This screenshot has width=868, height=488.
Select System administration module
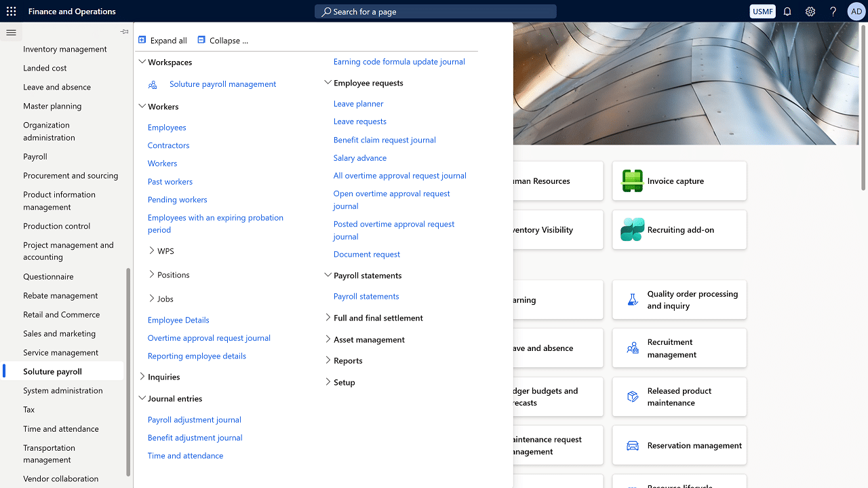click(x=63, y=390)
